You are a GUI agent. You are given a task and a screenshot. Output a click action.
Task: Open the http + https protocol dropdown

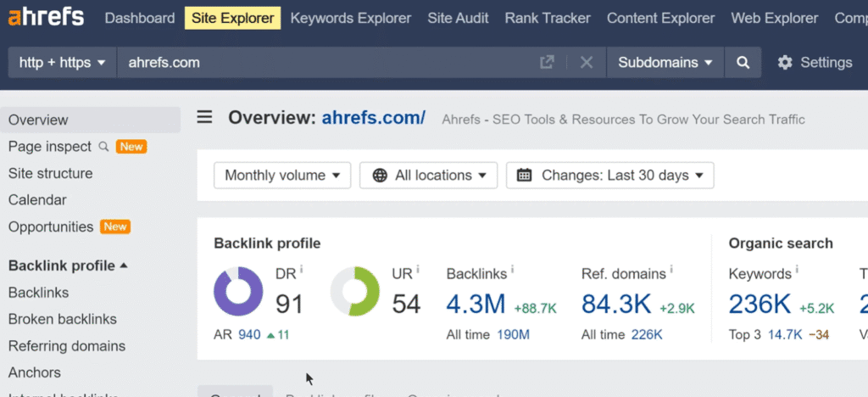(x=62, y=63)
